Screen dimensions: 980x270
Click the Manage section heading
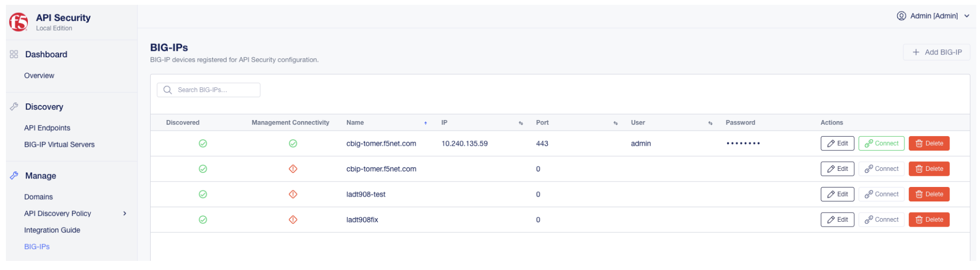41,176
